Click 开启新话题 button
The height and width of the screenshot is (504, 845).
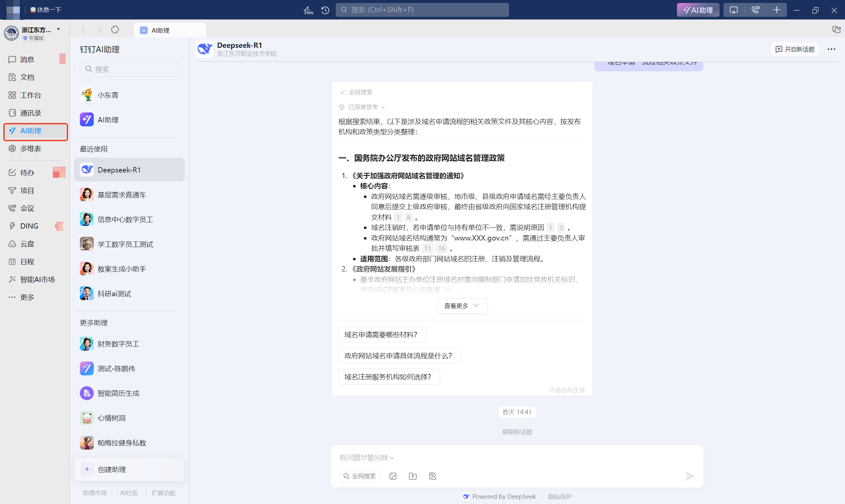[795, 49]
